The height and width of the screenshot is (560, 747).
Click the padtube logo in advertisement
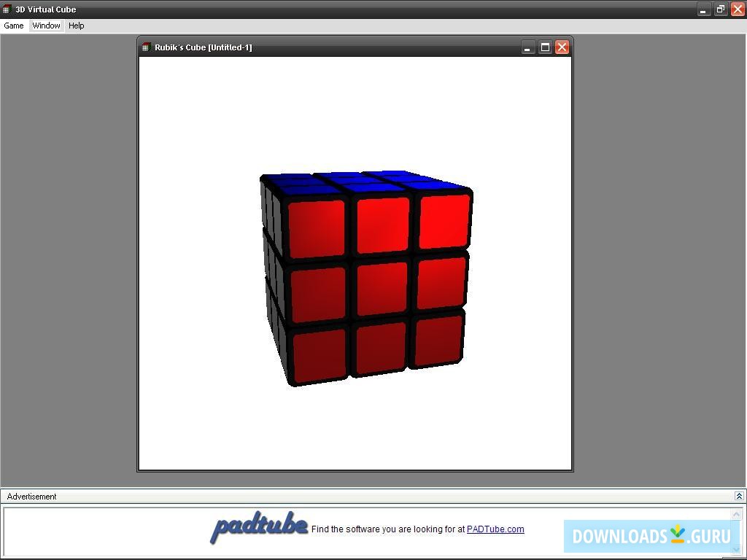258,527
